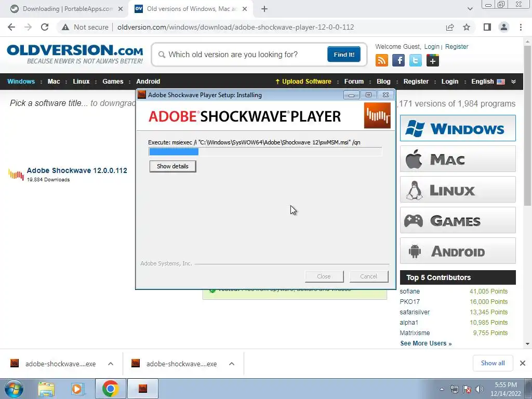
Task: Select the Android platform banner
Action: click(x=458, y=251)
